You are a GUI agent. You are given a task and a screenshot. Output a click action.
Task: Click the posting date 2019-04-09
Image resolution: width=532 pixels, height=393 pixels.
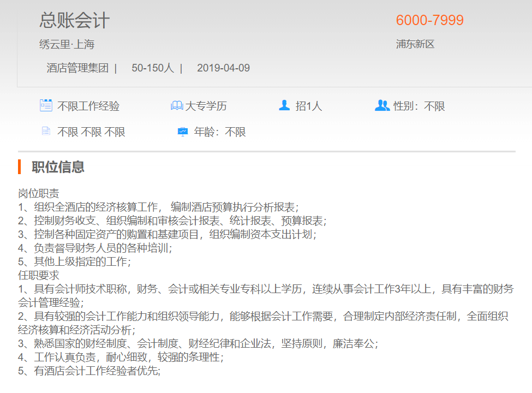pos(223,68)
